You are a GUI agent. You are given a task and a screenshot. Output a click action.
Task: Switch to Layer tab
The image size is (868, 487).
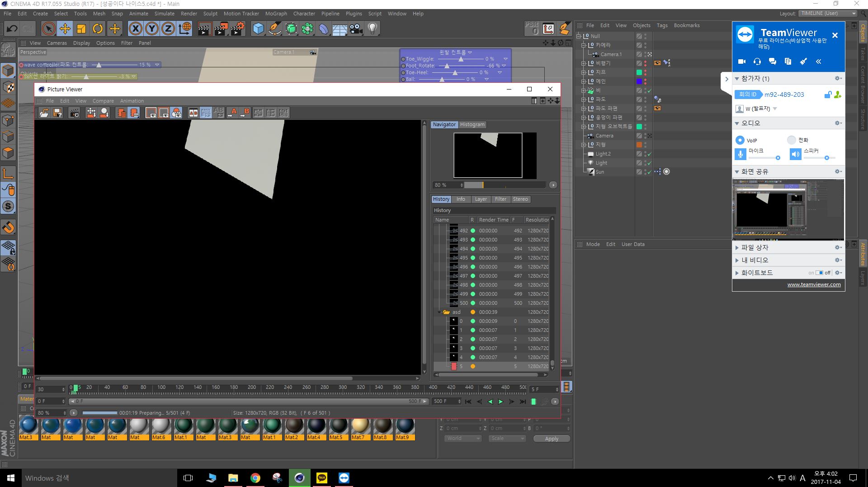click(x=481, y=199)
